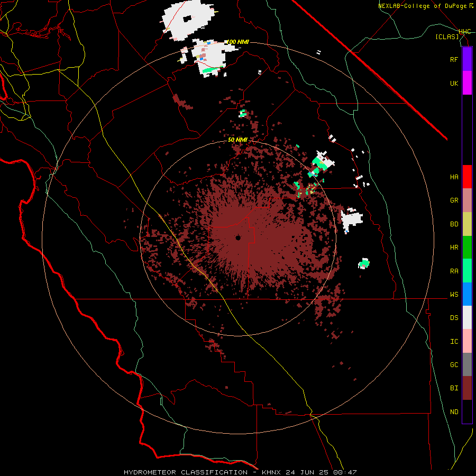
Task: Click the BI legend label
Action: pos(454,388)
